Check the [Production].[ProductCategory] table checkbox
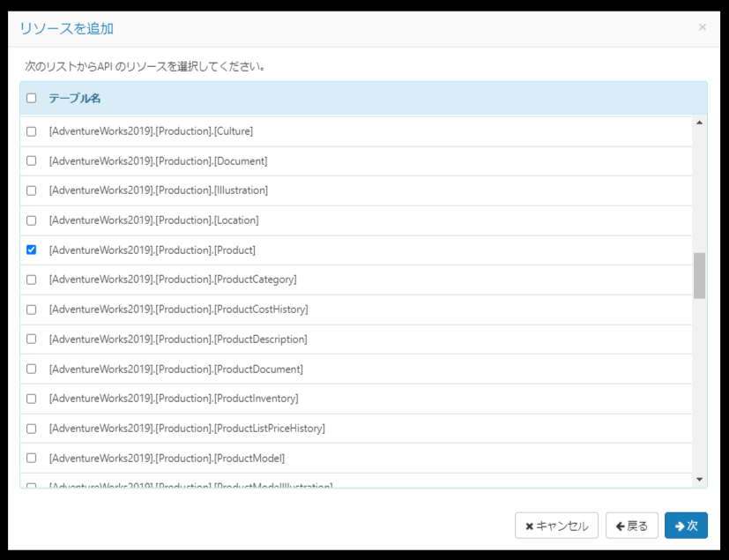The height and width of the screenshot is (560, 729). [31, 280]
